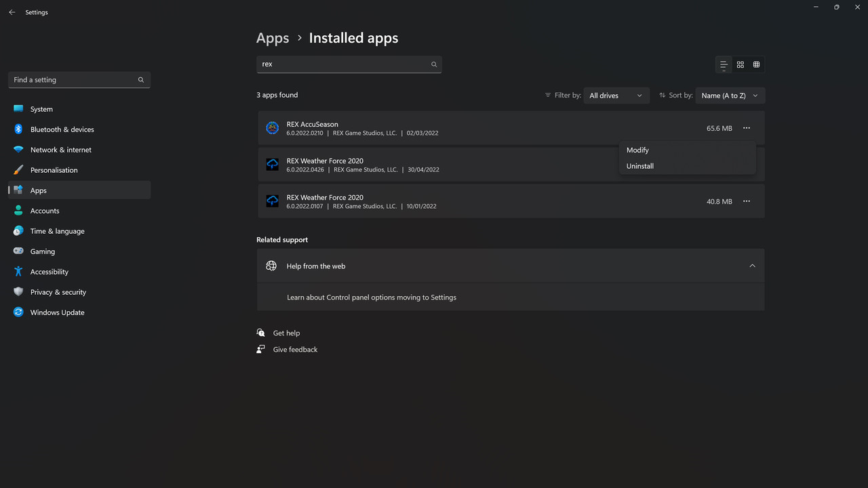Screen dimensions: 868x488
Task: Go to Gaming settings
Action: point(79,251)
